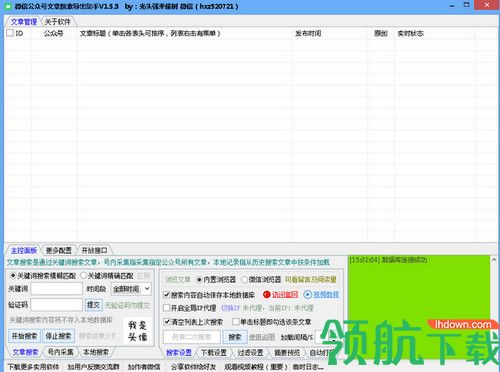Click the 搜索结果 count text beside 停止搜索
The image size is (500, 372).
97,336
